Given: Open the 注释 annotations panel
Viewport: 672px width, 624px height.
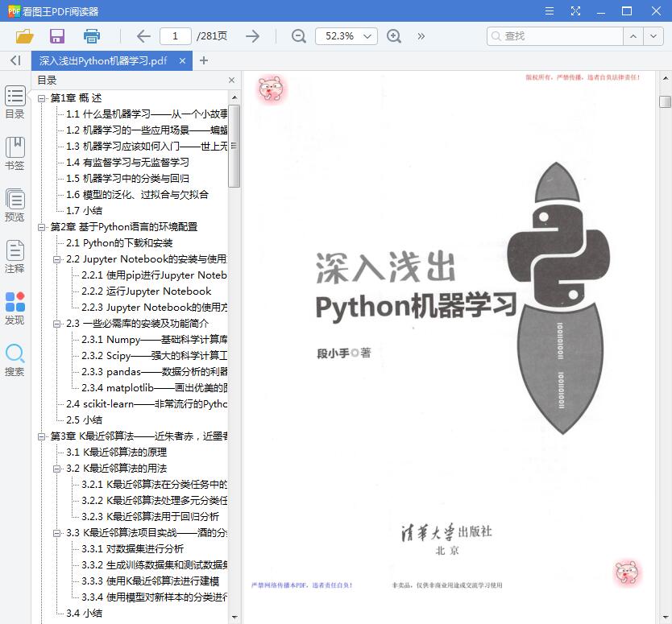Looking at the screenshot, I should 14,258.
